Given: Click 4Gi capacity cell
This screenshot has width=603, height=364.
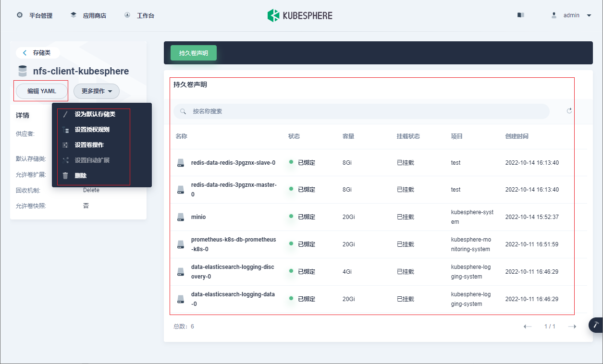Looking at the screenshot, I should point(347,272).
